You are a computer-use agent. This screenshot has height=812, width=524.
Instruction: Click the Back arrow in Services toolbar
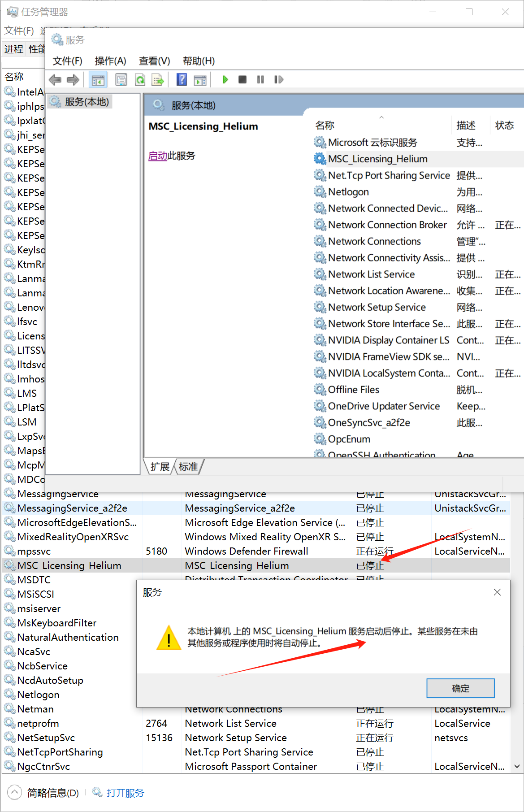55,80
